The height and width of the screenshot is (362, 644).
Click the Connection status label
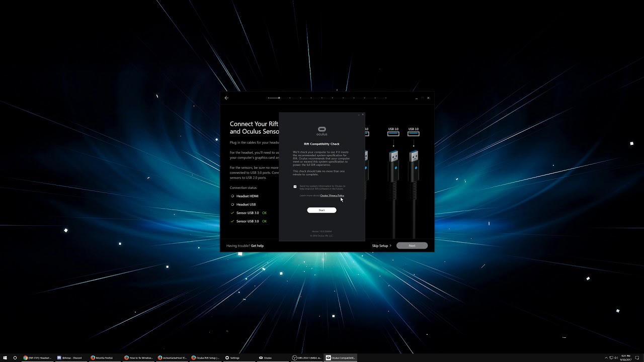244,188
